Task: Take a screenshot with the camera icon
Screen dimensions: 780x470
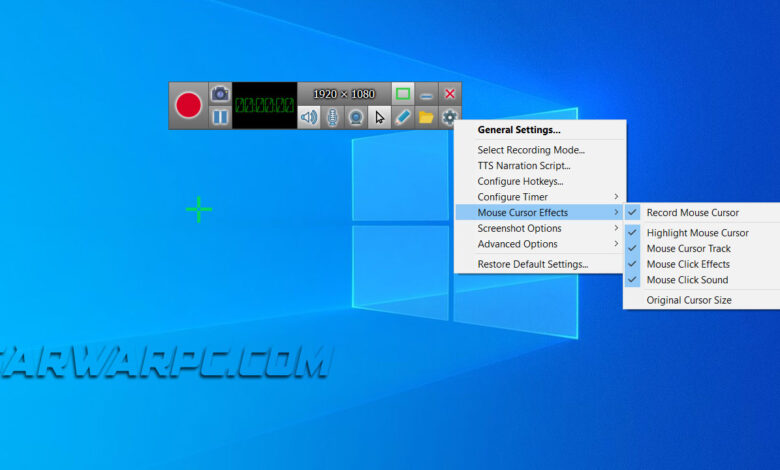Action: point(220,94)
